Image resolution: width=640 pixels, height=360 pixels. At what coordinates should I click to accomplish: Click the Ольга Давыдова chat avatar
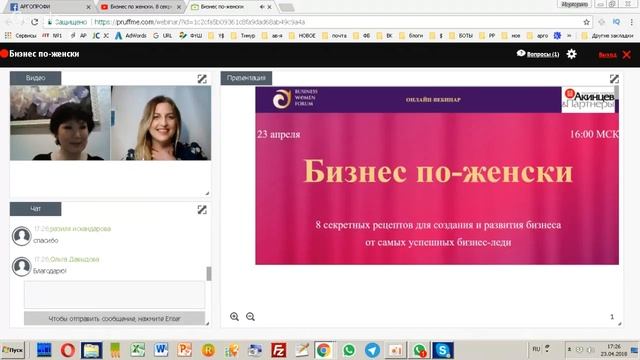[21, 267]
